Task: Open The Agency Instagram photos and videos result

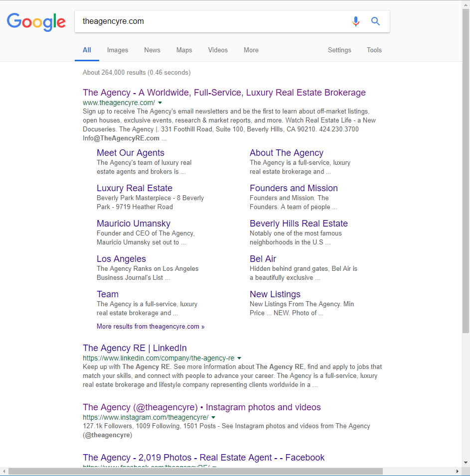Action: pos(202,407)
